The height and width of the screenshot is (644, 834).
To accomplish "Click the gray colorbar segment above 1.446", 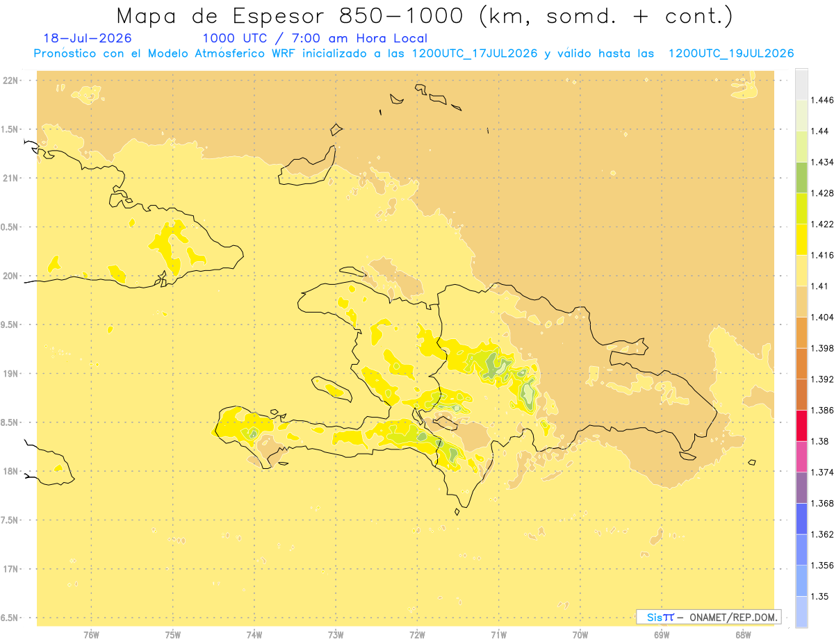I will click(801, 84).
